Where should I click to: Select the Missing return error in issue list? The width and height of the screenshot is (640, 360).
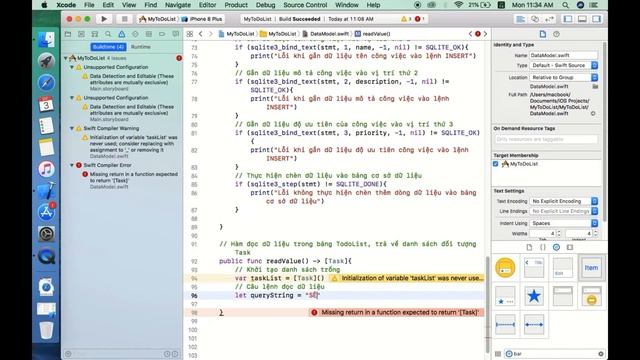click(129, 180)
